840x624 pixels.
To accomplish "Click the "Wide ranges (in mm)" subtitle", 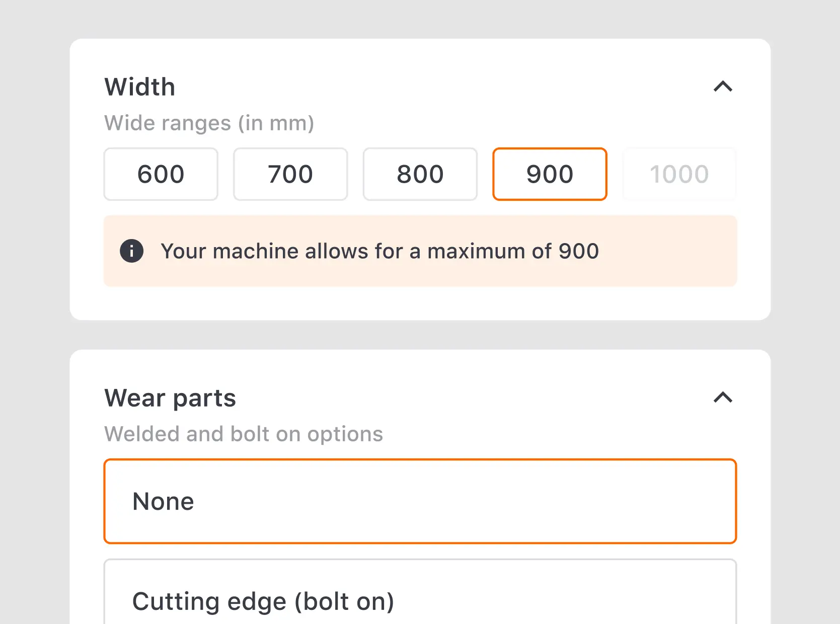I will pos(209,123).
